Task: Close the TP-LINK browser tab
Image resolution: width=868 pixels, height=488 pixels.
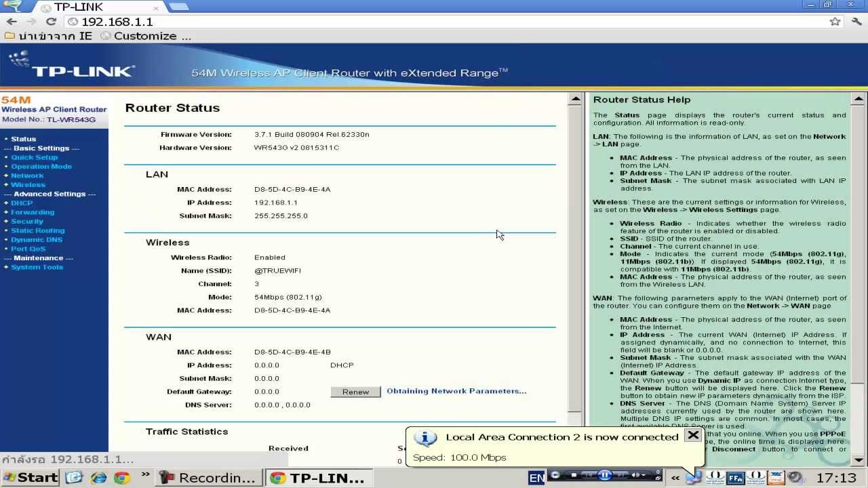Action: (x=156, y=7)
